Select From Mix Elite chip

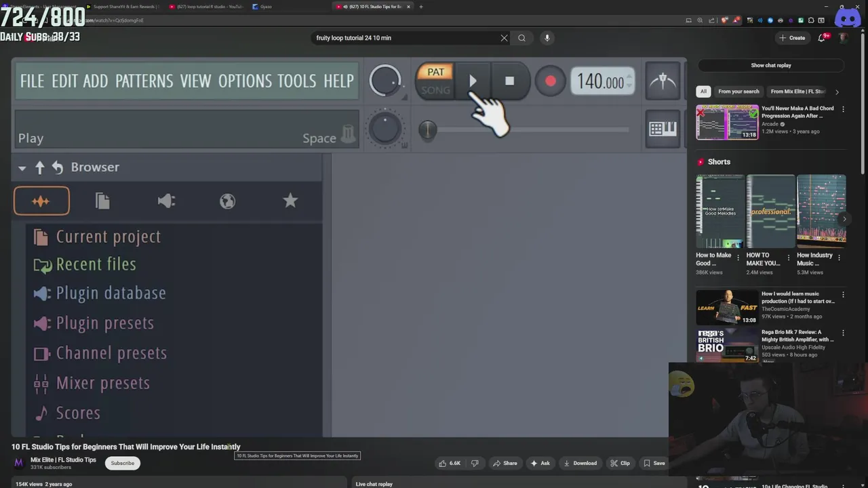pyautogui.click(x=798, y=91)
